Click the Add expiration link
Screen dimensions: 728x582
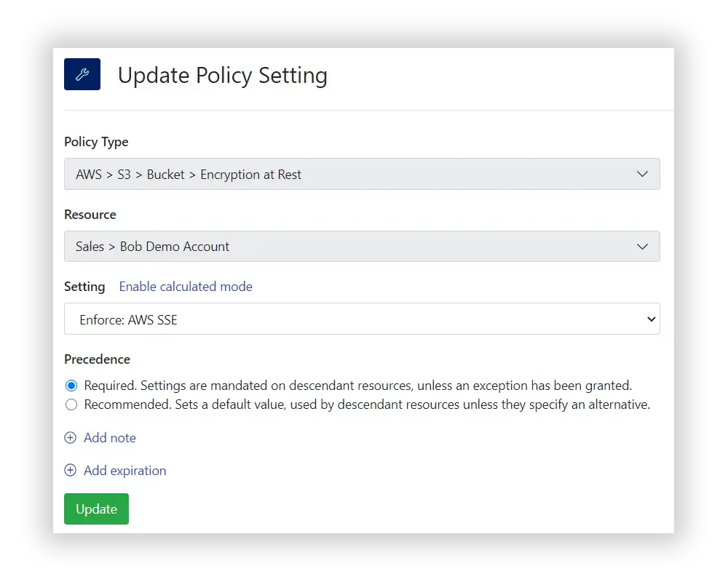pos(125,471)
